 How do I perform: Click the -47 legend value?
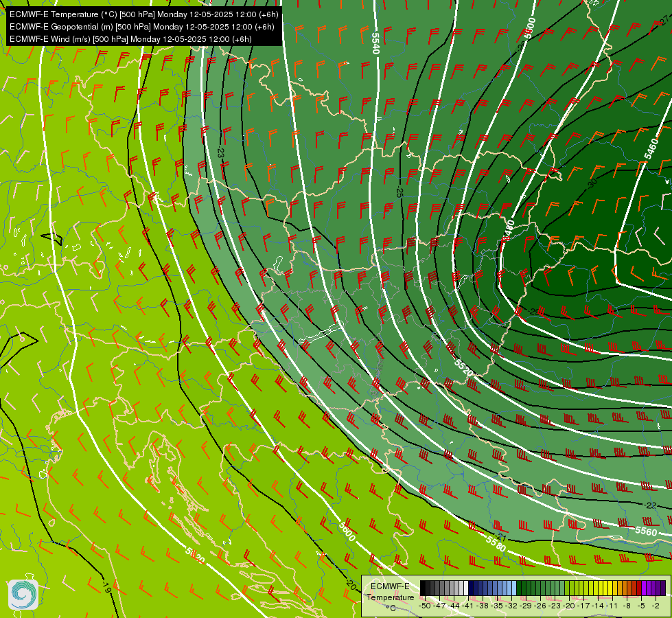(x=439, y=606)
